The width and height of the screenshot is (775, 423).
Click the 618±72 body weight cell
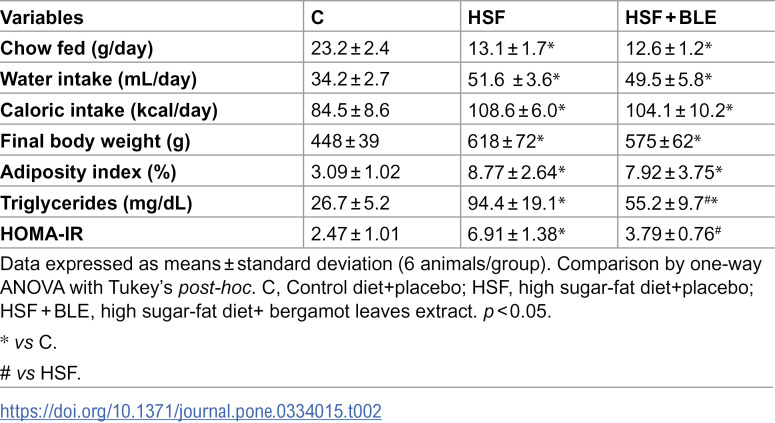point(506,141)
